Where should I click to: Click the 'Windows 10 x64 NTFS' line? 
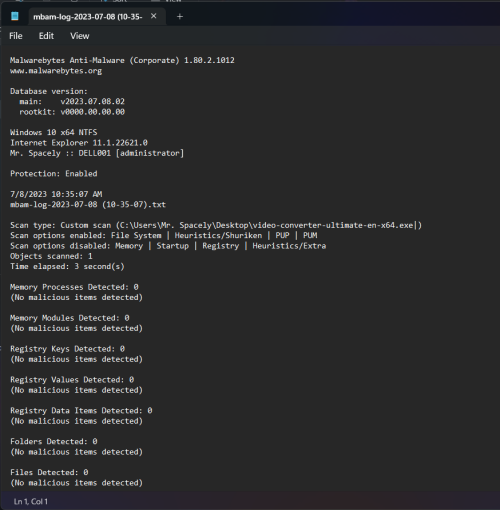click(x=54, y=132)
